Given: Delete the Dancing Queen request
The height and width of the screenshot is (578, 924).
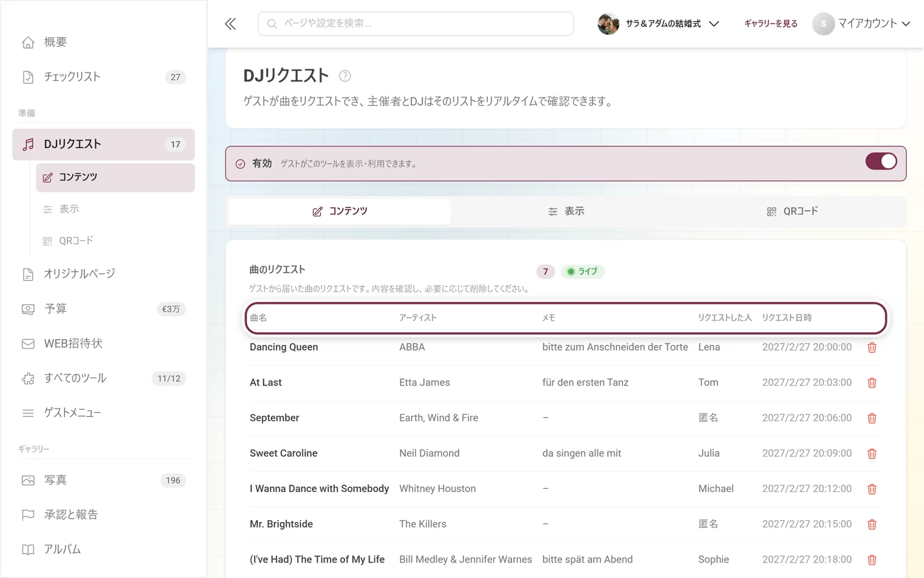Looking at the screenshot, I should [872, 347].
